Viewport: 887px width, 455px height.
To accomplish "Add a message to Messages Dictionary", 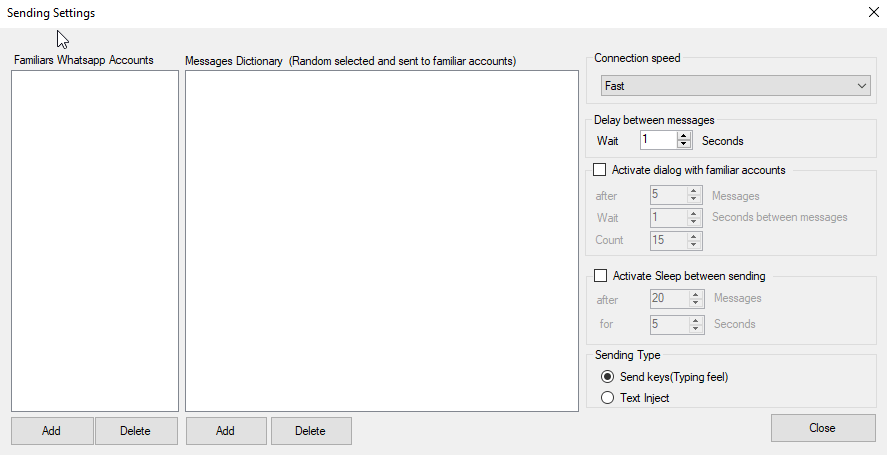I will point(225,431).
